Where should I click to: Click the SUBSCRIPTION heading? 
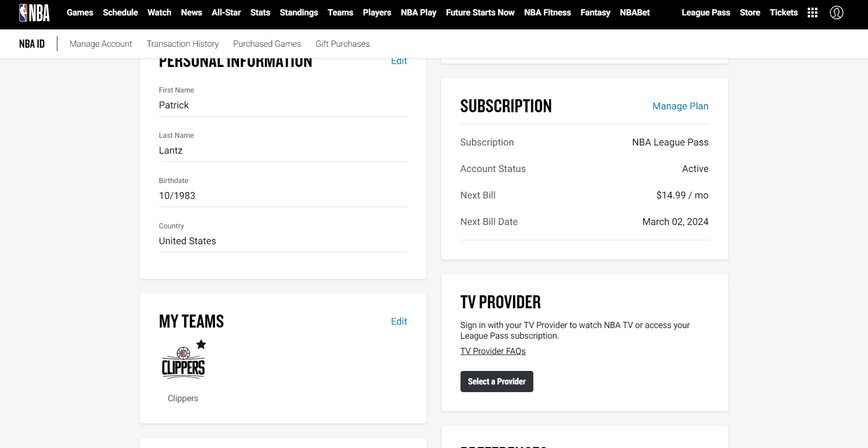pos(506,106)
